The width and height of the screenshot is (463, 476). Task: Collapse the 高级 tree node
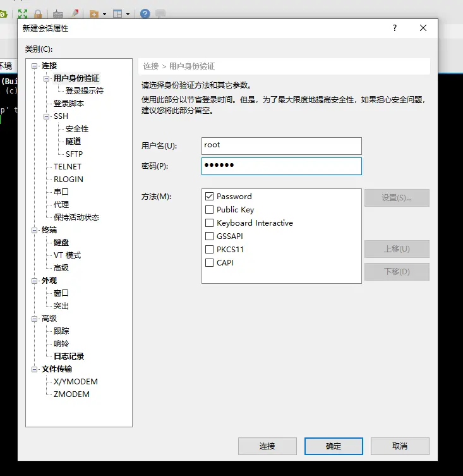[x=35, y=319]
